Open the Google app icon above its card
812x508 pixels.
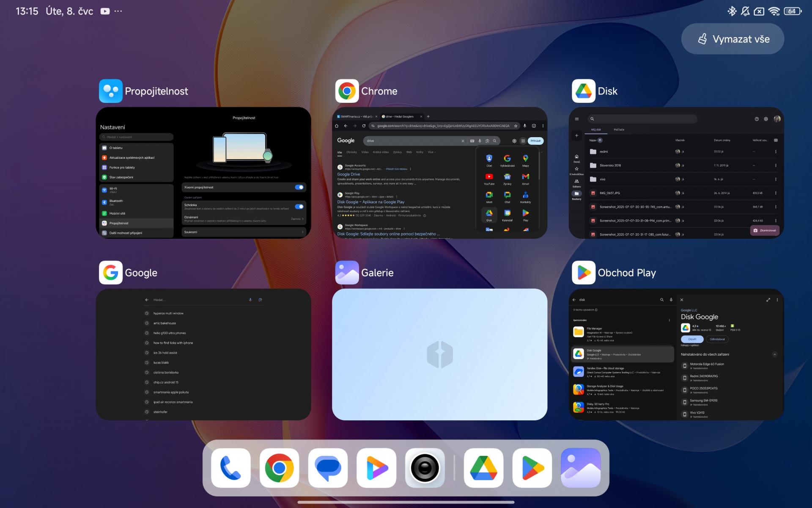[x=111, y=273]
